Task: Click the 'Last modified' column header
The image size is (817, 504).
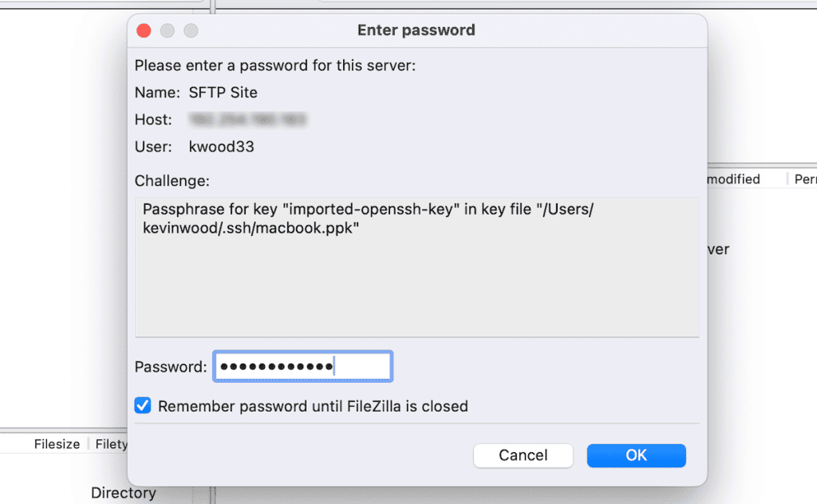Action: 734,179
